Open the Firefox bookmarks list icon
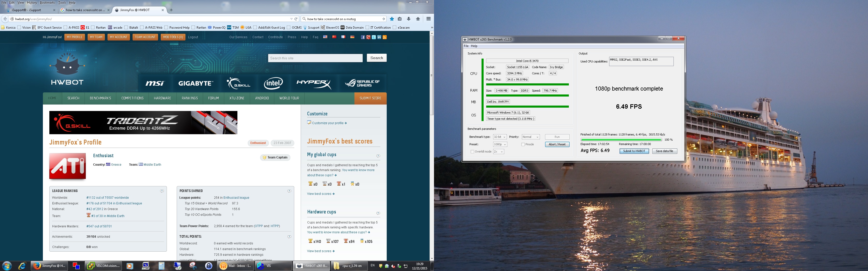The height and width of the screenshot is (271, 868). 400,19
